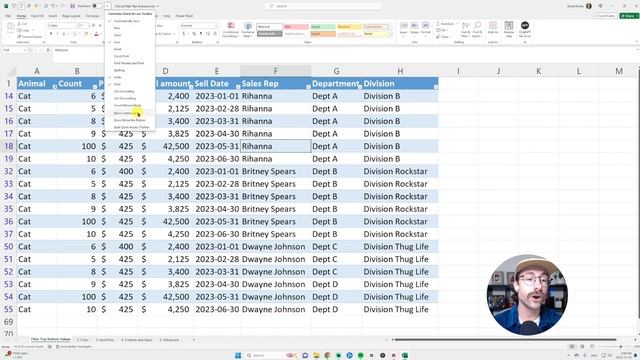Open Sort & Filter
Image resolution: width=640 pixels, height=360 pixels.
coord(465,29)
